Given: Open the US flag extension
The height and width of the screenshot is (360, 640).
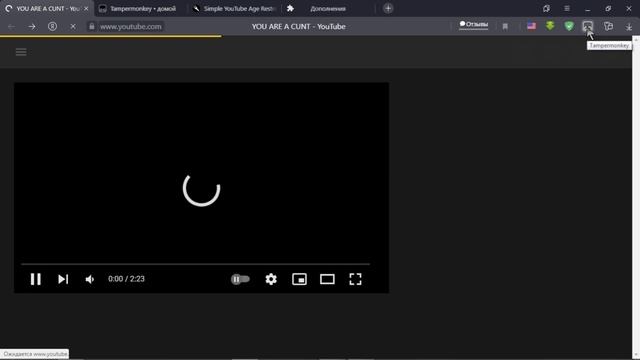Looking at the screenshot, I should (x=531, y=26).
